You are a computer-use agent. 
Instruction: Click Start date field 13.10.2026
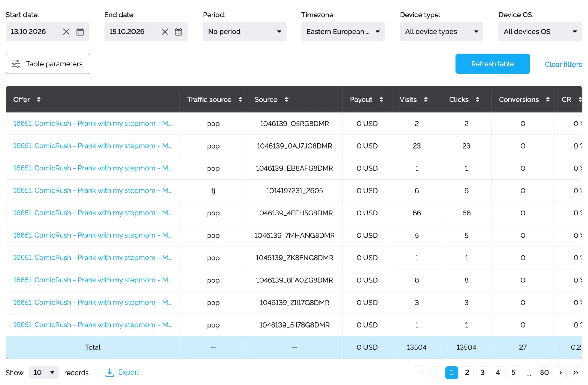47,32
